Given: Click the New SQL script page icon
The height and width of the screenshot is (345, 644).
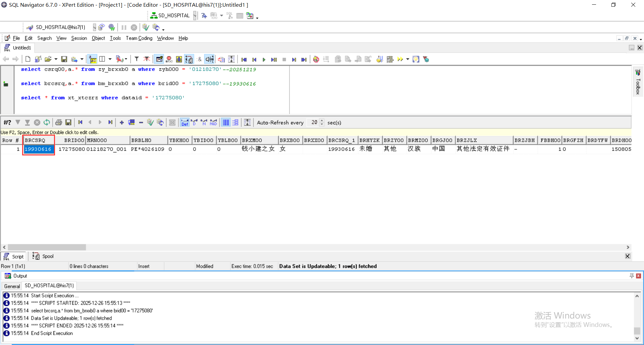Looking at the screenshot, I should click(28, 59).
